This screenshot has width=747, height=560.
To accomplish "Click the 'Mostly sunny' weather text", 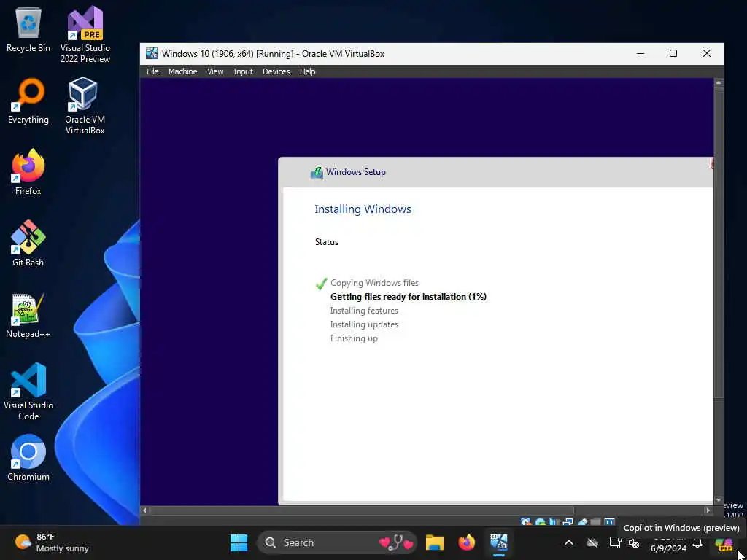I will [63, 548].
